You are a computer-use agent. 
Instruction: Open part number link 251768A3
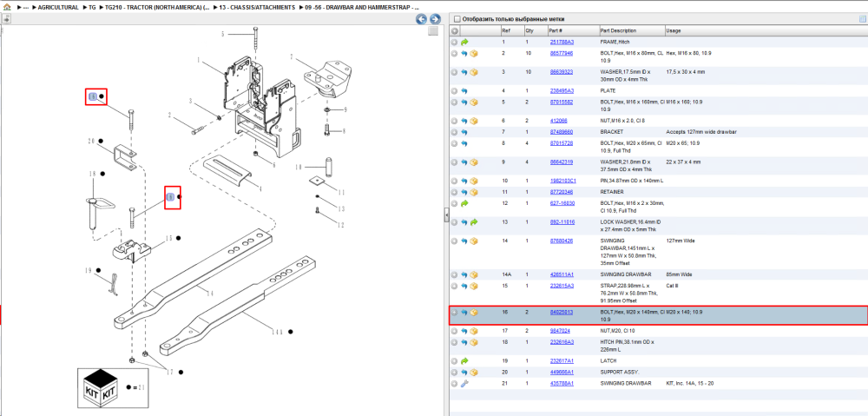(562, 42)
